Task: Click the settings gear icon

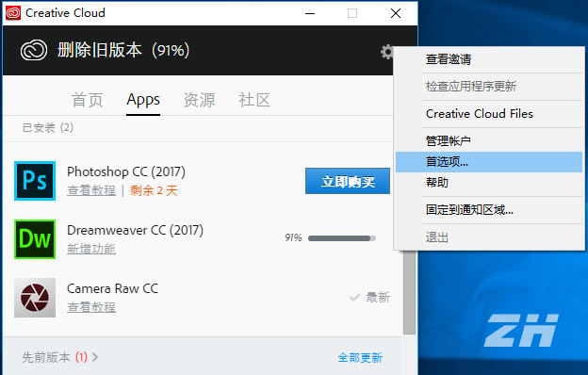Action: click(x=386, y=52)
